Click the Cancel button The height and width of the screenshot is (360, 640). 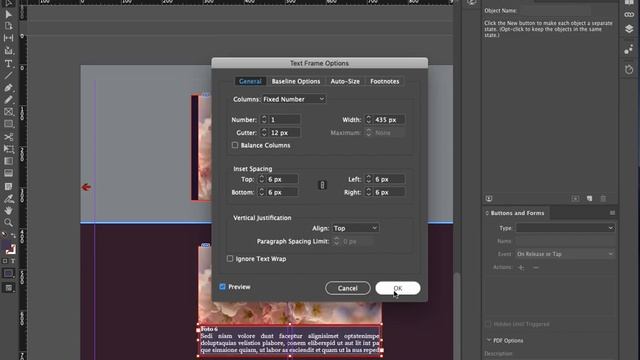tap(348, 288)
